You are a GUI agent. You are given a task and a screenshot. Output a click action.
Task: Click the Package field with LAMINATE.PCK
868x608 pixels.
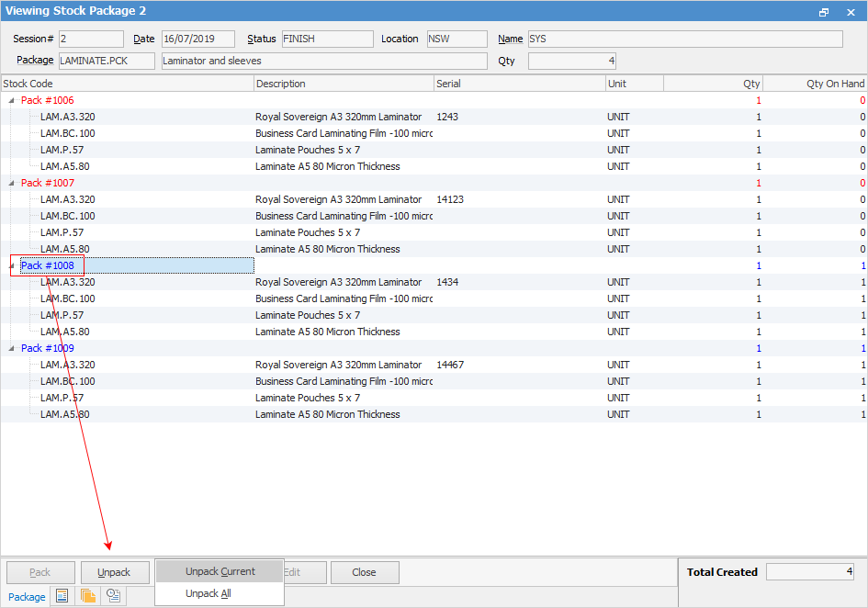pos(107,62)
